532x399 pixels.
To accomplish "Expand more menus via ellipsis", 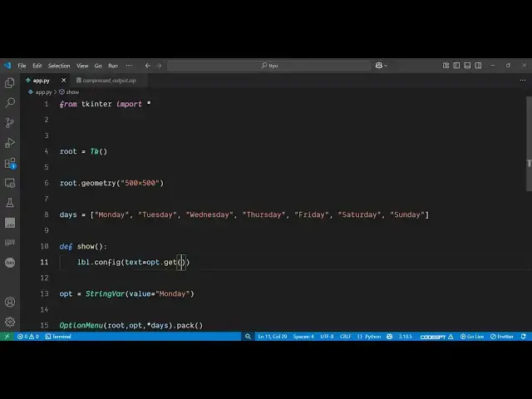I will point(129,66).
